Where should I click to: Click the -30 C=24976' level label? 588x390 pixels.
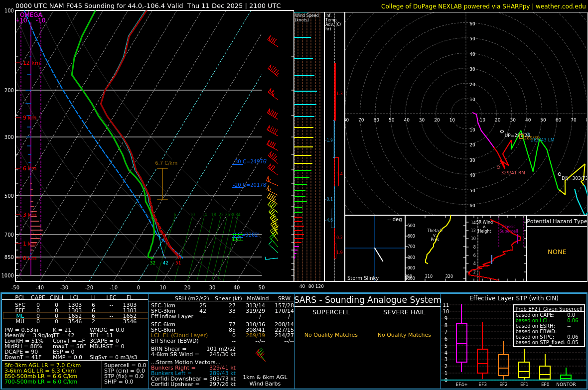(x=250, y=161)
